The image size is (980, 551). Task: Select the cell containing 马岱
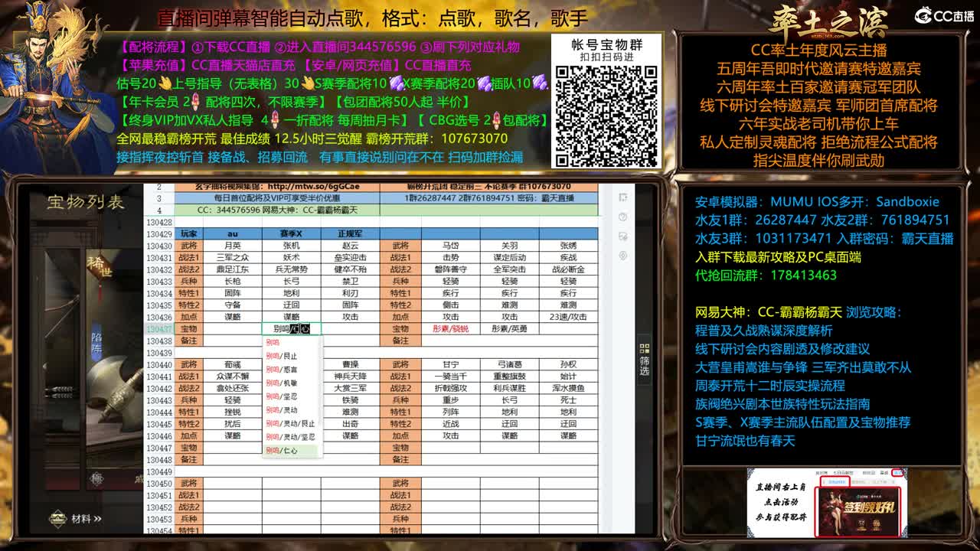click(x=451, y=246)
